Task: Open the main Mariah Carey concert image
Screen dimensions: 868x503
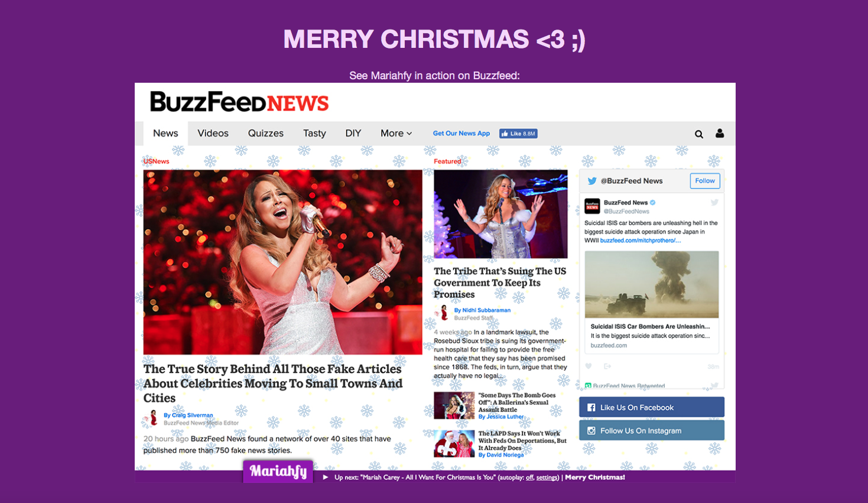Action: click(282, 262)
